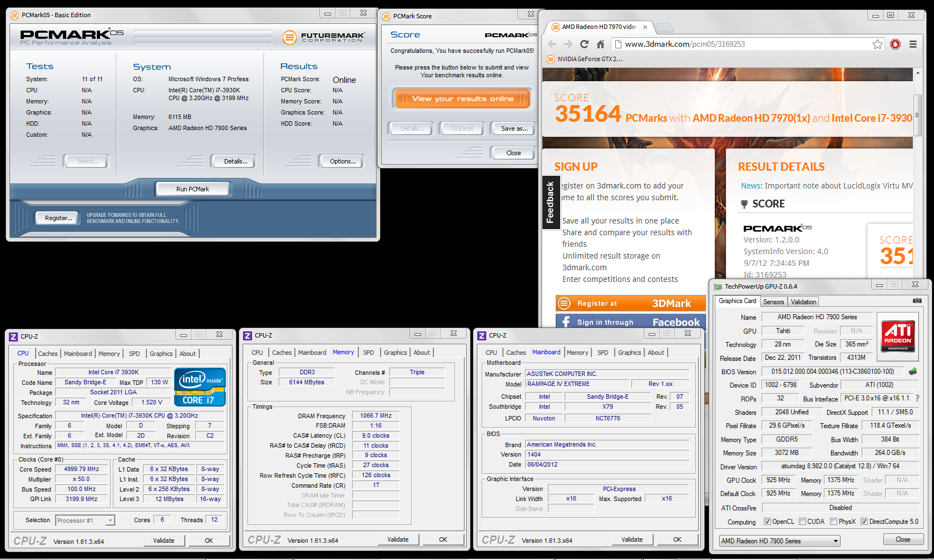Image resolution: width=934 pixels, height=560 pixels.
Task: Click Close in the PCMark Score dialog
Action: [x=513, y=153]
